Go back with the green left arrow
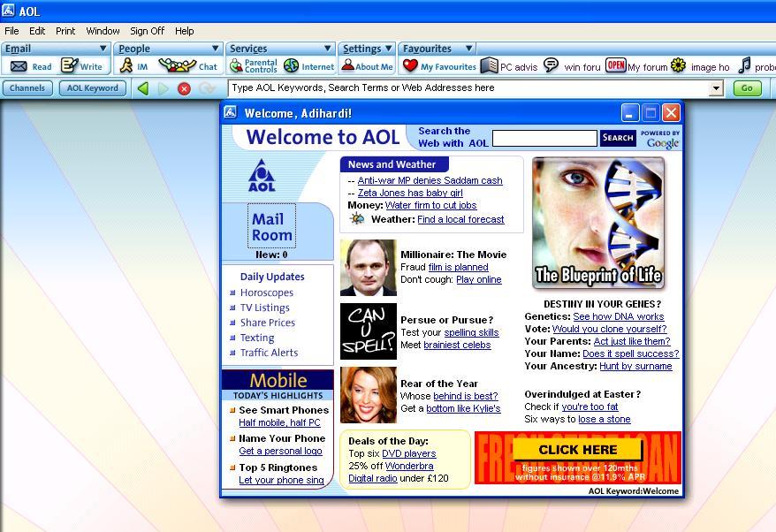The height and width of the screenshot is (532, 776). coord(143,88)
